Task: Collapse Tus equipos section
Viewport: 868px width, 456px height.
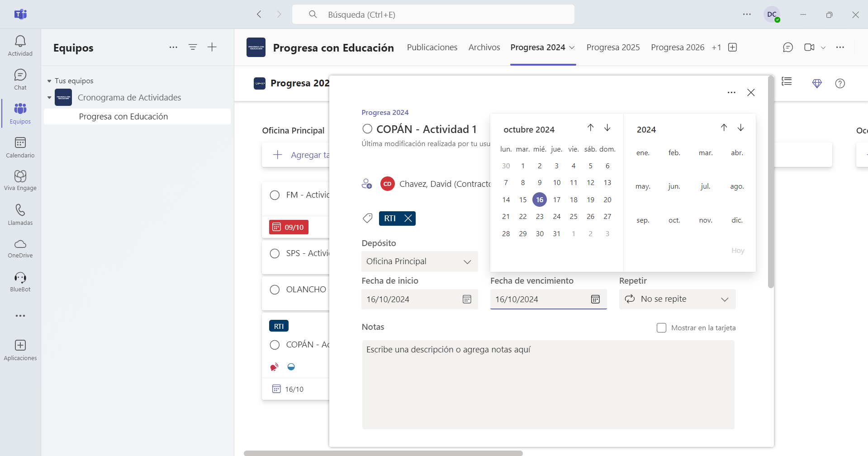Action: coord(49,81)
